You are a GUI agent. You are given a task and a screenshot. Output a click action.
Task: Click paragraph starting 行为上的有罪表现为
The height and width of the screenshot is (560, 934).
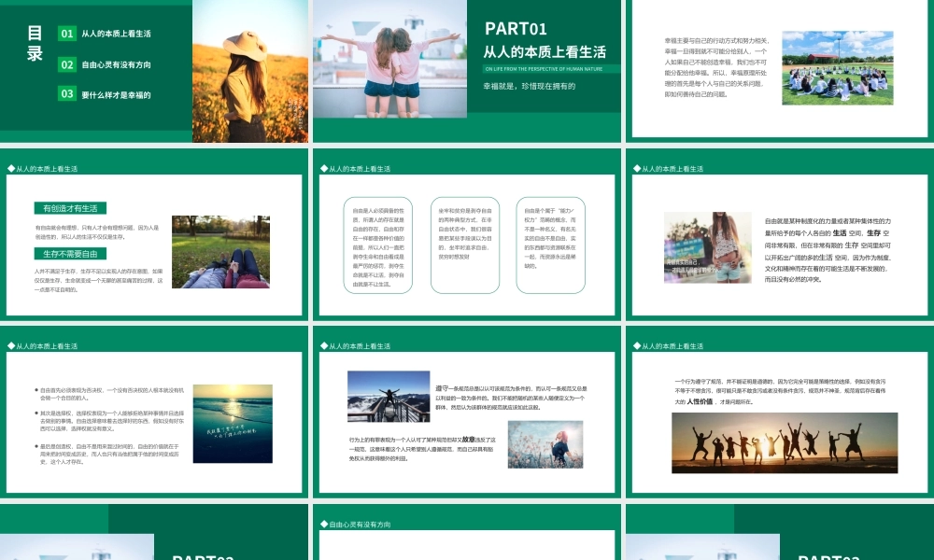point(422,449)
